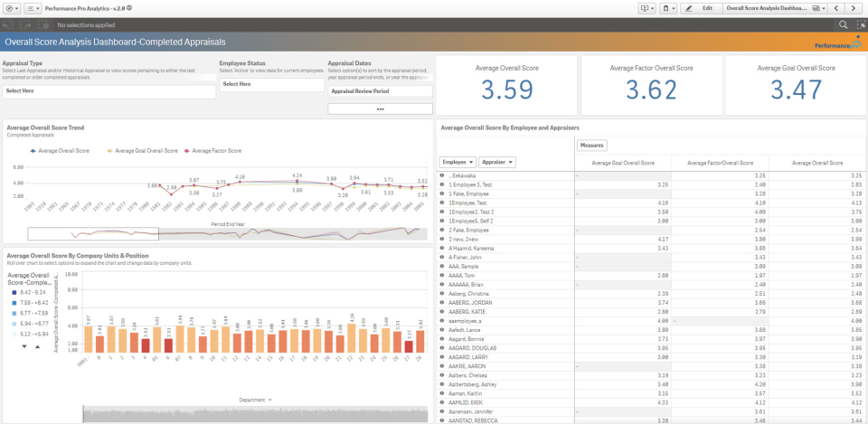The image size is (868, 424).
Task: Open the Appraiser dimension dropdown
Action: pos(497,162)
